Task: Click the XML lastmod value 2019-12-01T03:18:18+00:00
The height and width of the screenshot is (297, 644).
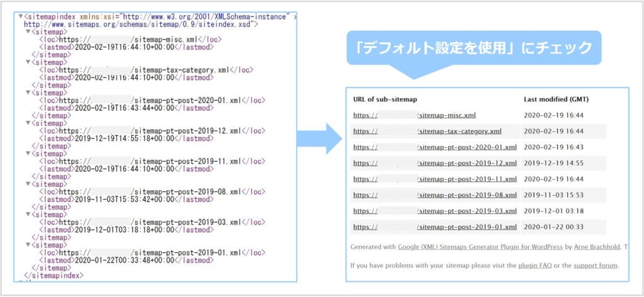Action: tap(125, 230)
